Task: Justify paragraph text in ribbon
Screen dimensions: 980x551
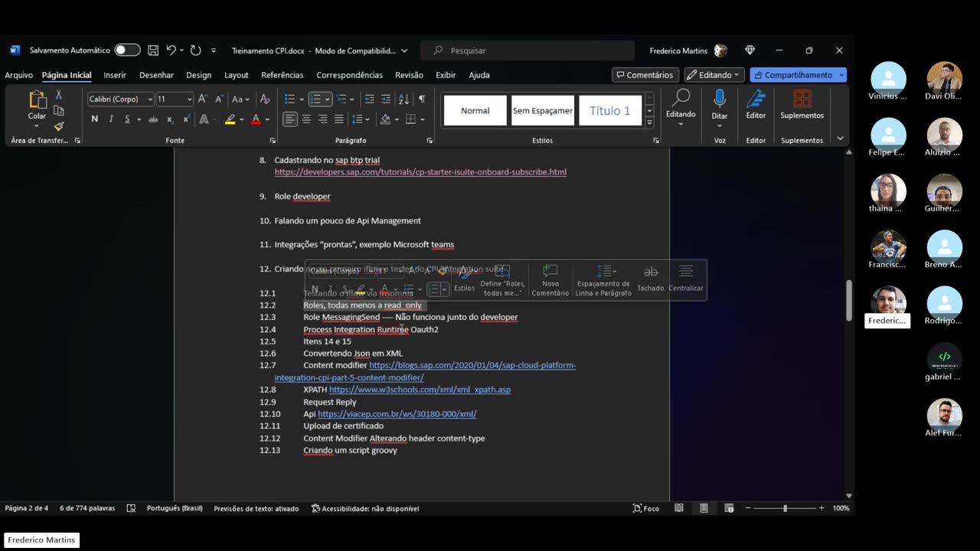Action: [x=338, y=119]
